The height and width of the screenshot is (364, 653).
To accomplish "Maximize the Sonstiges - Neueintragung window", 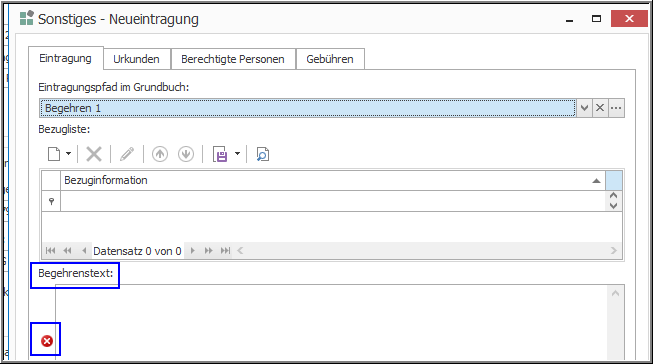I will [596, 19].
